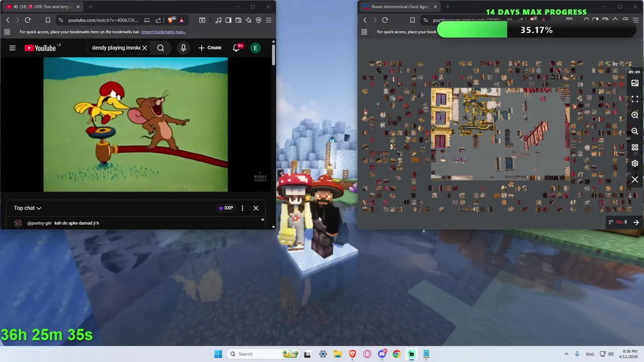Click the assembled yellow building puzzle section

pyautogui.click(x=442, y=119)
